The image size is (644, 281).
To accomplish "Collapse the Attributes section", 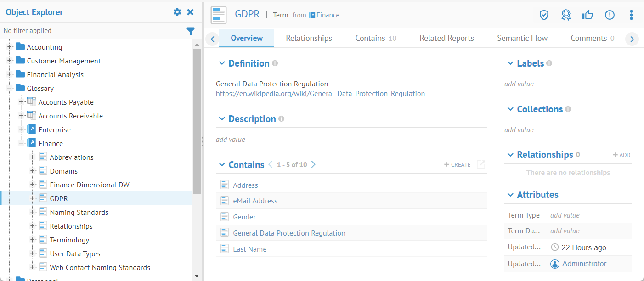I will 510,195.
